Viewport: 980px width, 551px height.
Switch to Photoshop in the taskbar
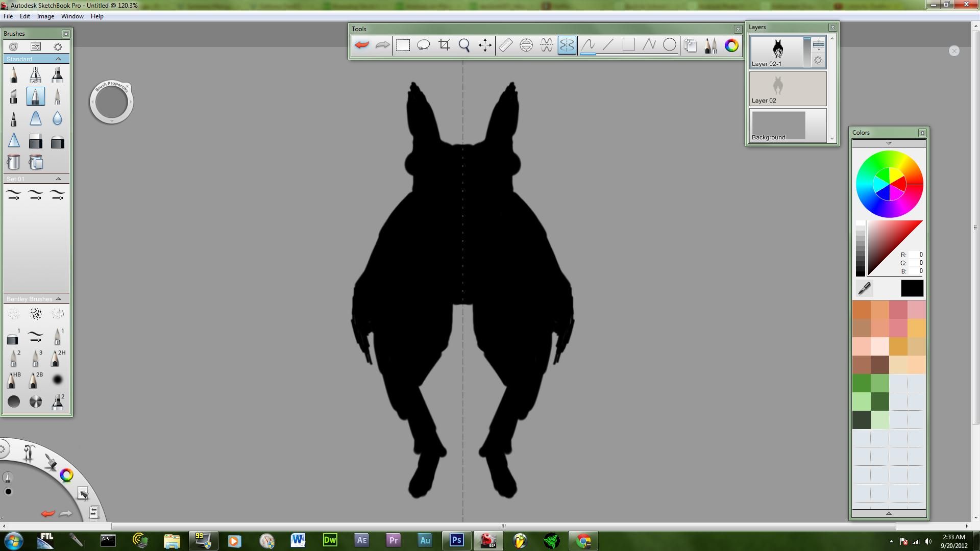tap(456, 540)
